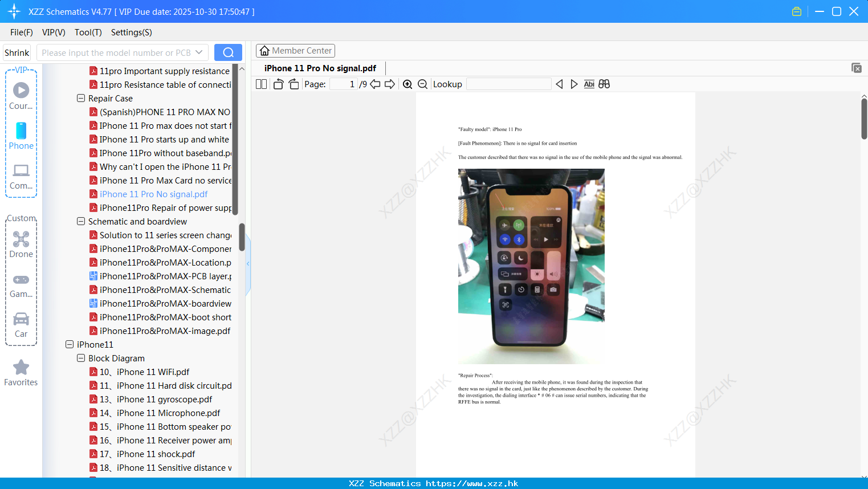This screenshot has height=489, width=868.
Task: Collapse the Repair Case folder
Action: [x=81, y=98]
